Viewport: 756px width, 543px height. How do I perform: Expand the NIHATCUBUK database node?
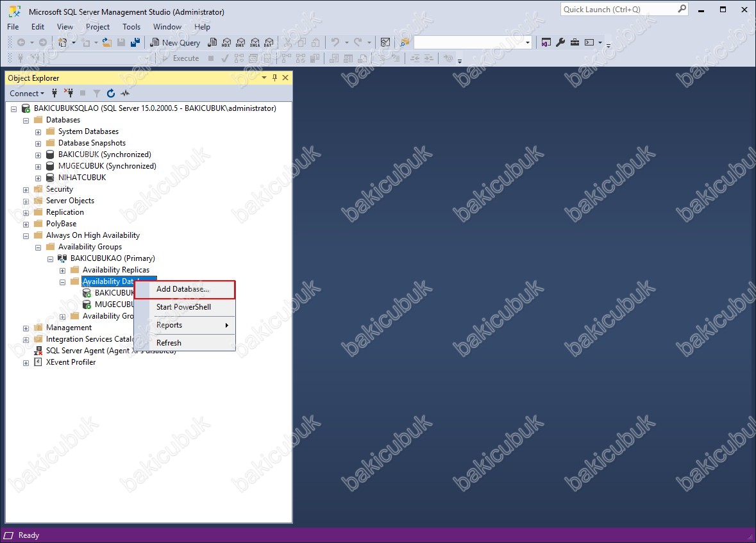(x=38, y=178)
